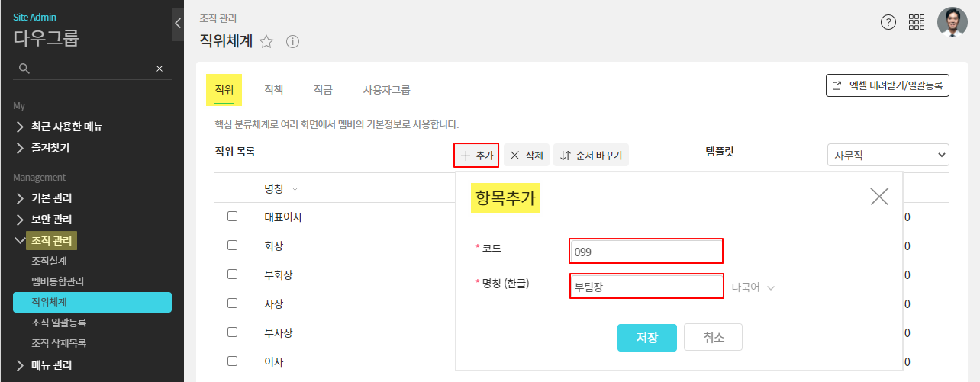Image resolution: width=980 pixels, height=382 pixels.
Task: Collapse the sidebar with arrow icon
Action: pyautogui.click(x=178, y=23)
